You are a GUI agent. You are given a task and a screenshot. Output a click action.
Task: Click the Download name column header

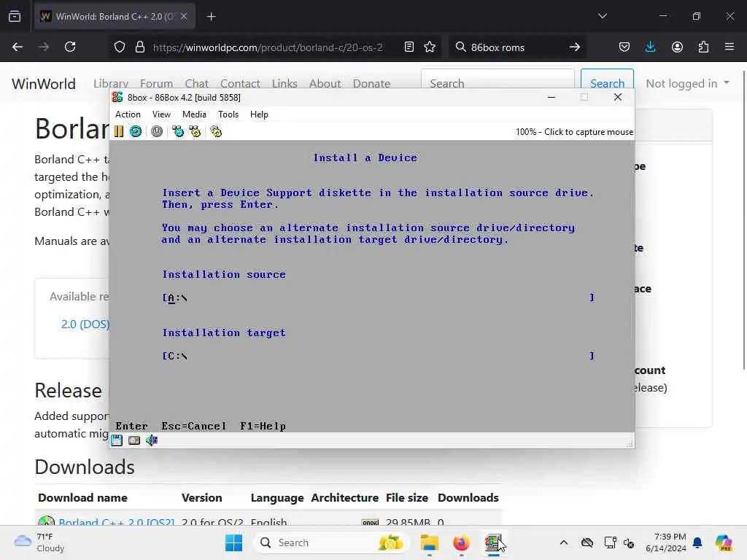pyautogui.click(x=83, y=497)
